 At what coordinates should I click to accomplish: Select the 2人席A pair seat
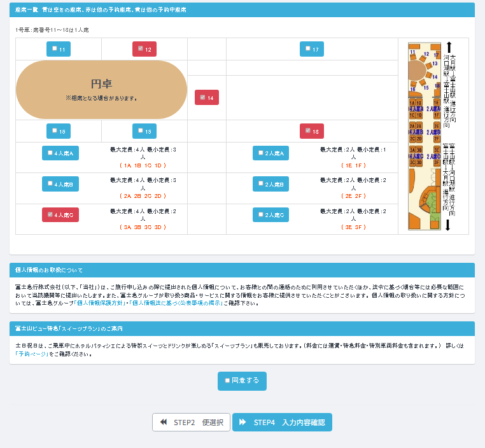coord(271,153)
